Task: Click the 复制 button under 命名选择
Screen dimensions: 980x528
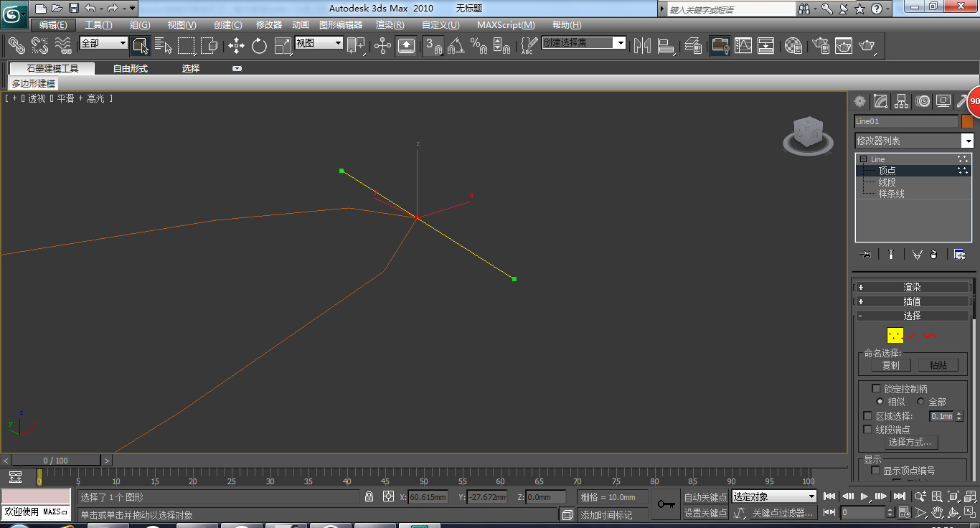Action: (890, 365)
